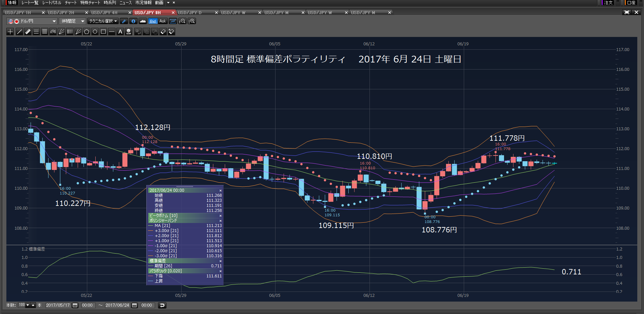The height and width of the screenshot is (314, 644).
Task: Select the pentagon polygon drawing tool
Action: tap(87, 32)
